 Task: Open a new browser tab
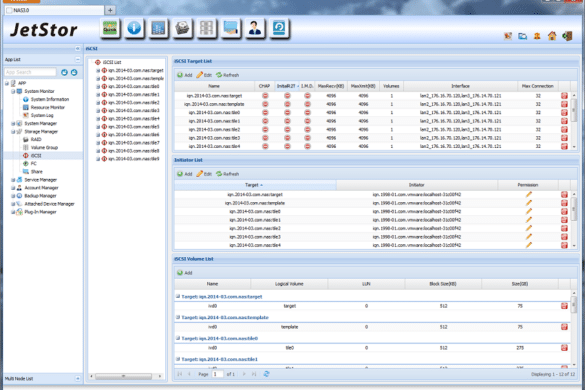click(x=110, y=10)
